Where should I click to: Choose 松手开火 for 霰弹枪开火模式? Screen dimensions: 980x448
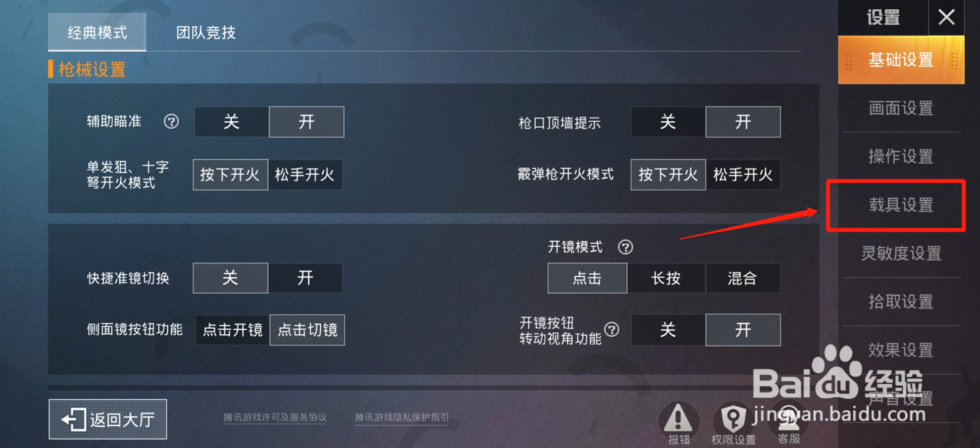(x=743, y=175)
